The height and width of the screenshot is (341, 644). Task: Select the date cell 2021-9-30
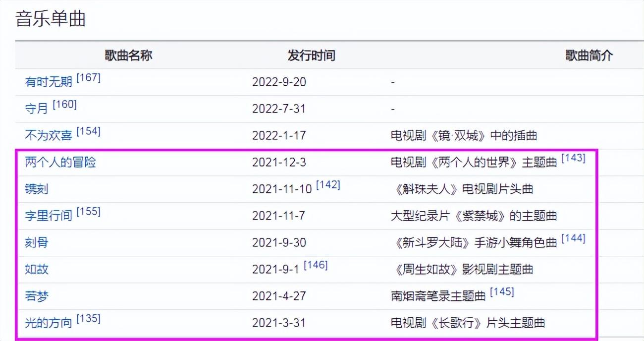click(x=279, y=243)
